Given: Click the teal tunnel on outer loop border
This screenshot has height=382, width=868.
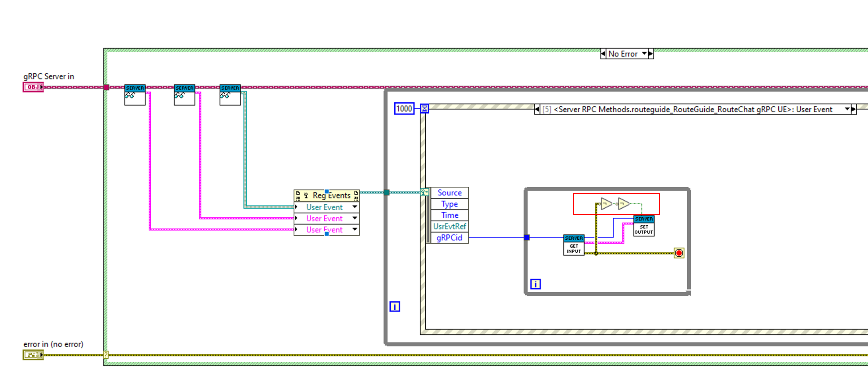Looking at the screenshot, I should coord(386,193).
